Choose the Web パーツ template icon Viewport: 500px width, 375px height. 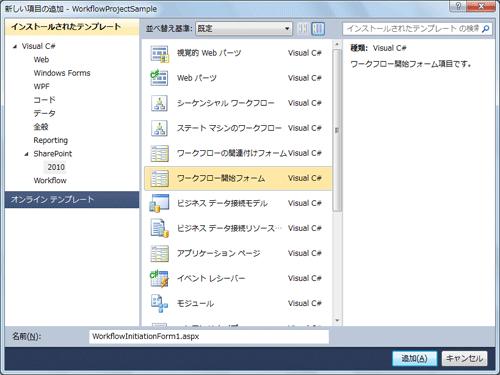(160, 78)
